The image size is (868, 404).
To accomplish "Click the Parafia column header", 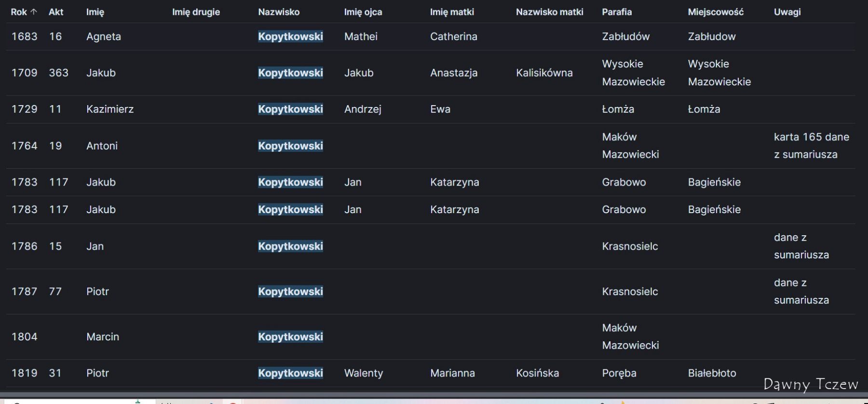I will tap(617, 12).
